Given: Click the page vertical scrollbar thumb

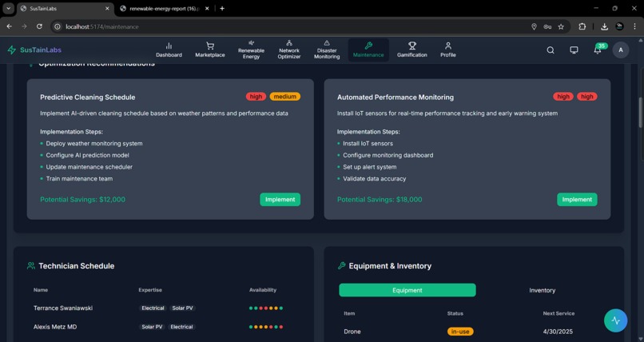Looking at the screenshot, I should pos(641,112).
